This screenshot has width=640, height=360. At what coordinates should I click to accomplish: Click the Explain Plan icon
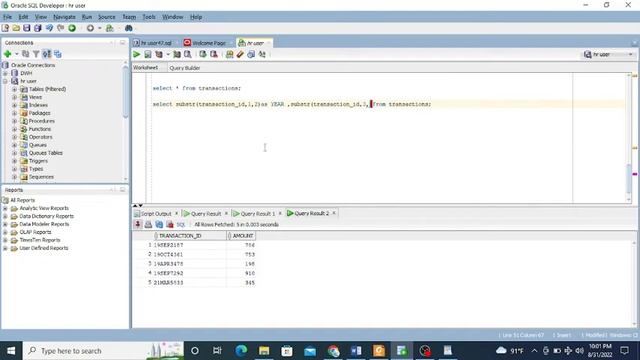tap(159, 54)
